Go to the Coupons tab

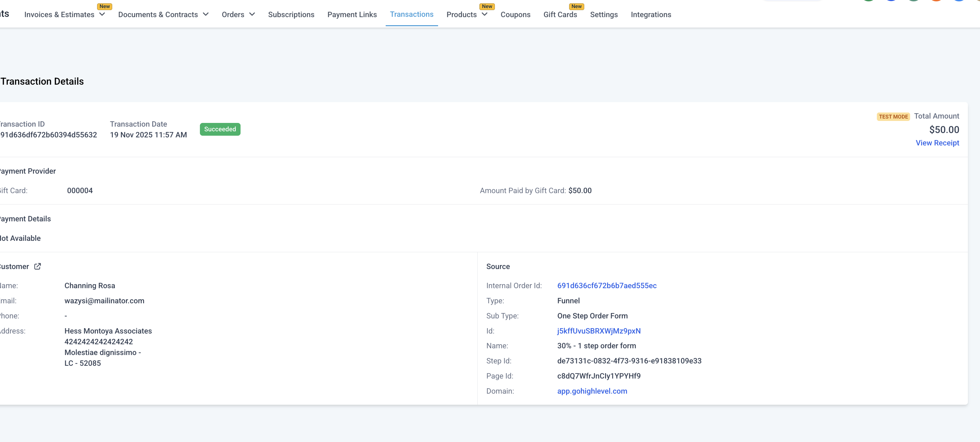[515, 14]
